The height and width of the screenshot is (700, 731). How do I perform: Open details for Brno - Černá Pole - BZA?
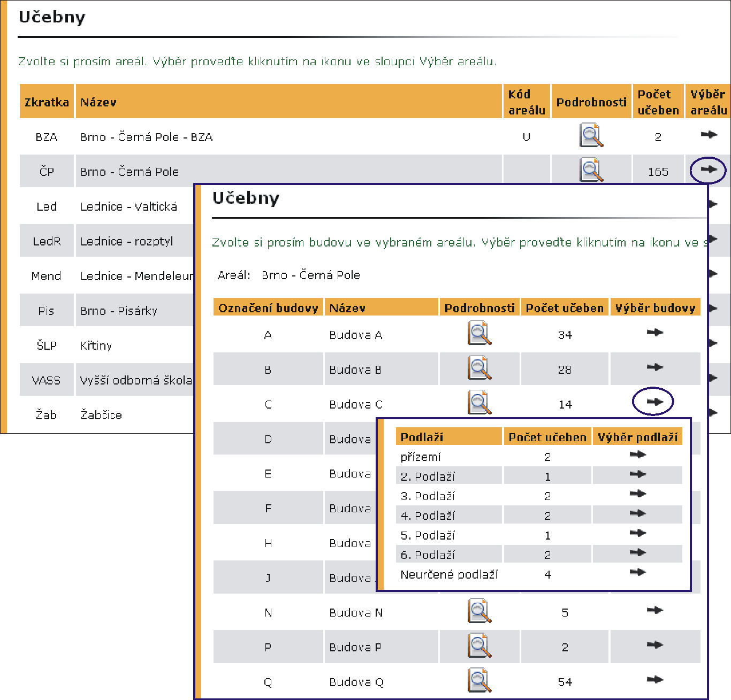591,136
